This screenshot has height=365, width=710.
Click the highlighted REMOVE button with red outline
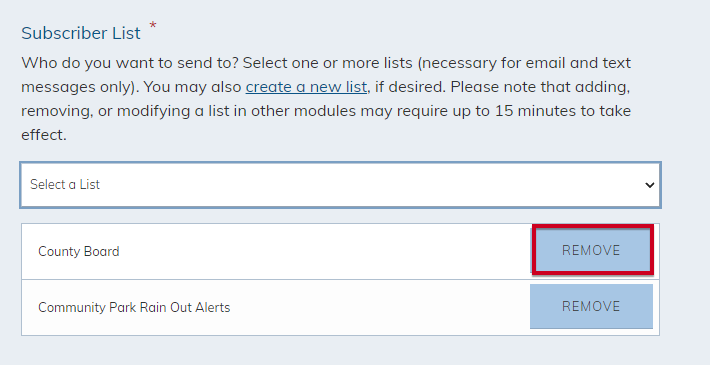click(x=592, y=250)
